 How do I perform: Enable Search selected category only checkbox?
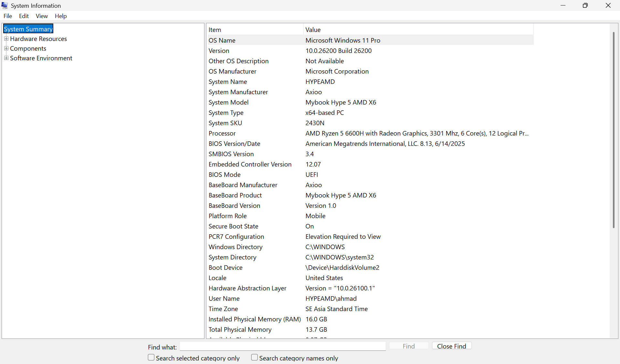click(151, 358)
